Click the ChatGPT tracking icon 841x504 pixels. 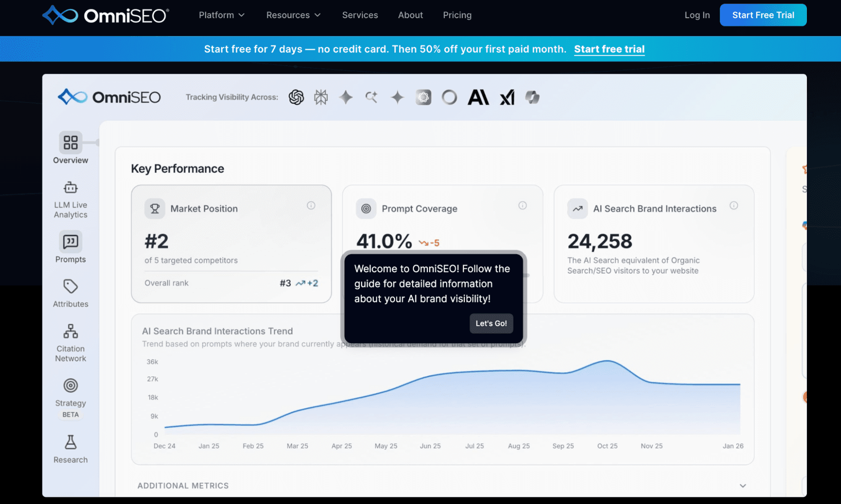coord(297,97)
